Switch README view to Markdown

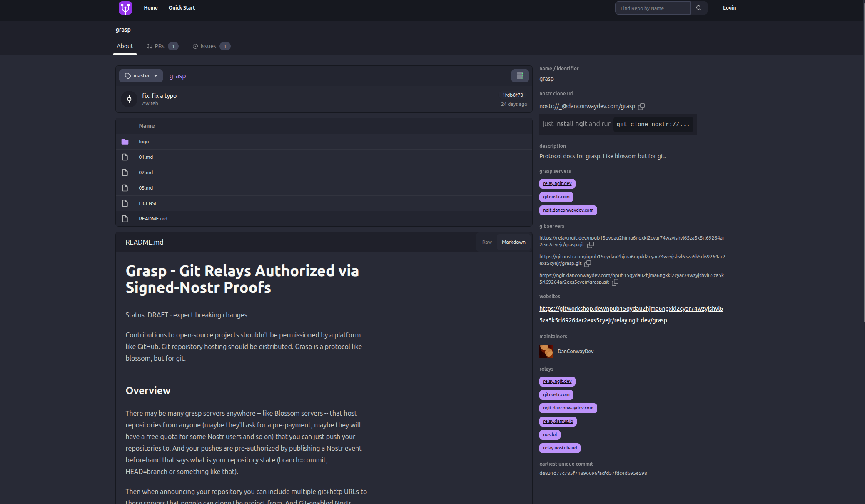pos(513,242)
